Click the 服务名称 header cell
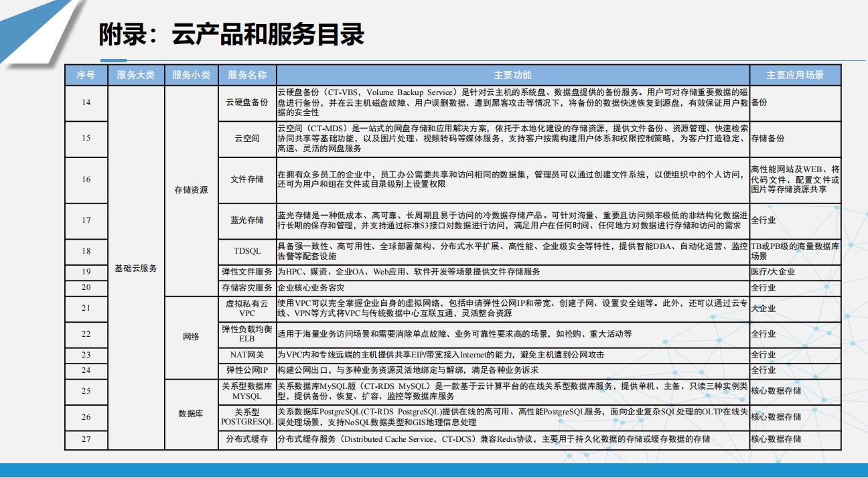Screen dimensions: 868x478 [x=247, y=75]
